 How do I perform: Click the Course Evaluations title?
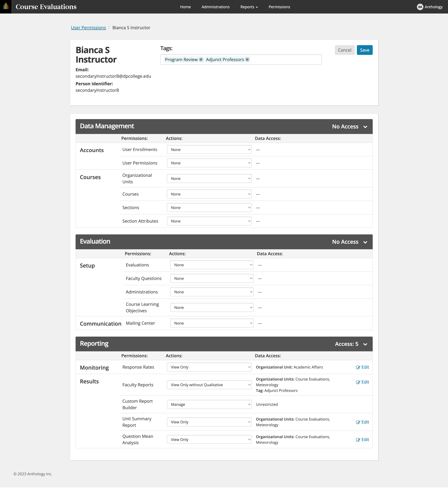click(x=46, y=7)
